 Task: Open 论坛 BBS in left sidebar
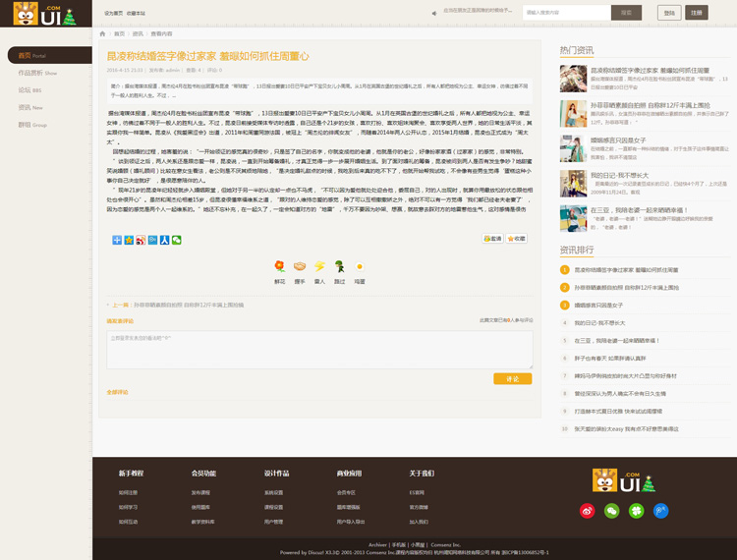pos(29,90)
